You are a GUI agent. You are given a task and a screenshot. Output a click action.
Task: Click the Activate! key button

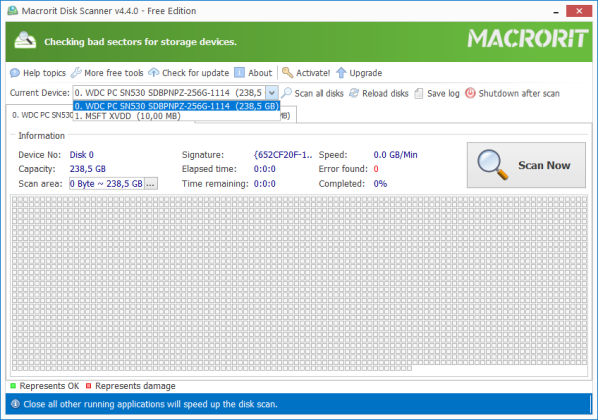[x=306, y=73]
